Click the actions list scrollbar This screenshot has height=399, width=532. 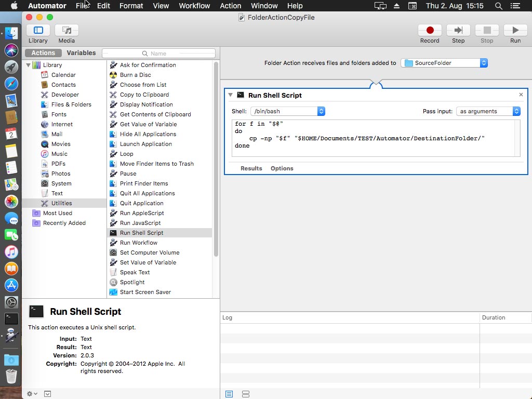tap(216, 159)
